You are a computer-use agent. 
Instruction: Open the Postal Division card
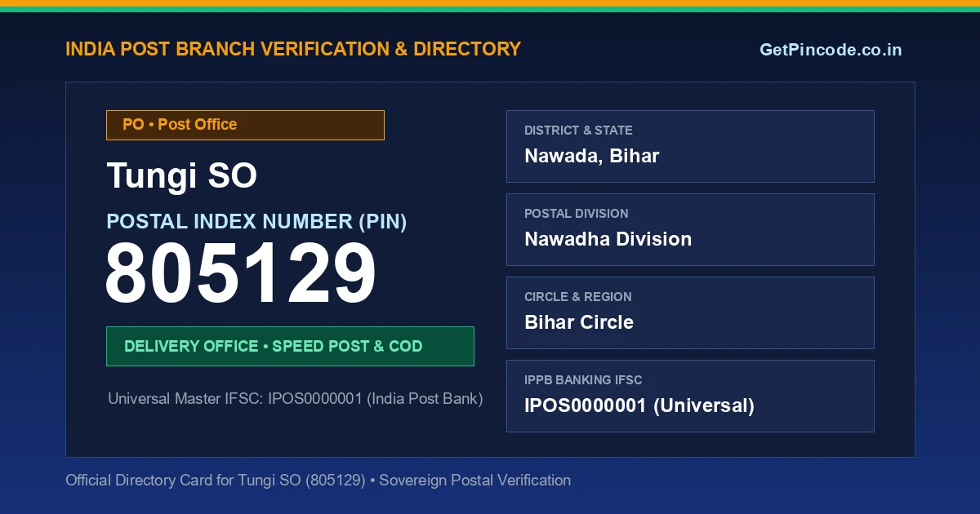coord(690,229)
